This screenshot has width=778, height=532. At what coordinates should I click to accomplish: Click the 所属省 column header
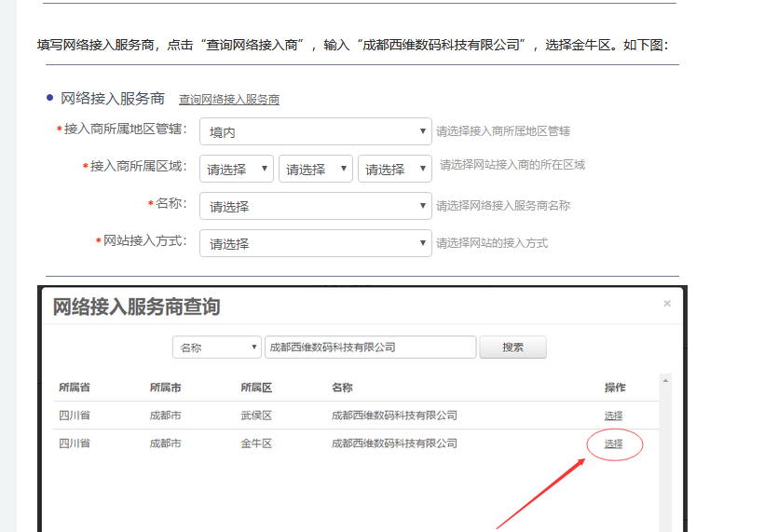[75, 388]
